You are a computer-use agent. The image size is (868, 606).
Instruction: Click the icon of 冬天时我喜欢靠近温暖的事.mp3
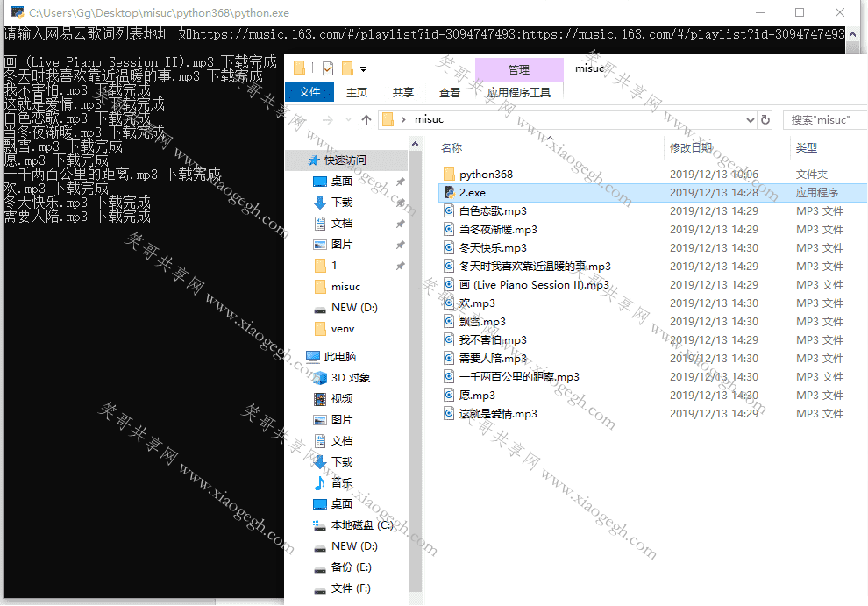pyautogui.click(x=449, y=266)
